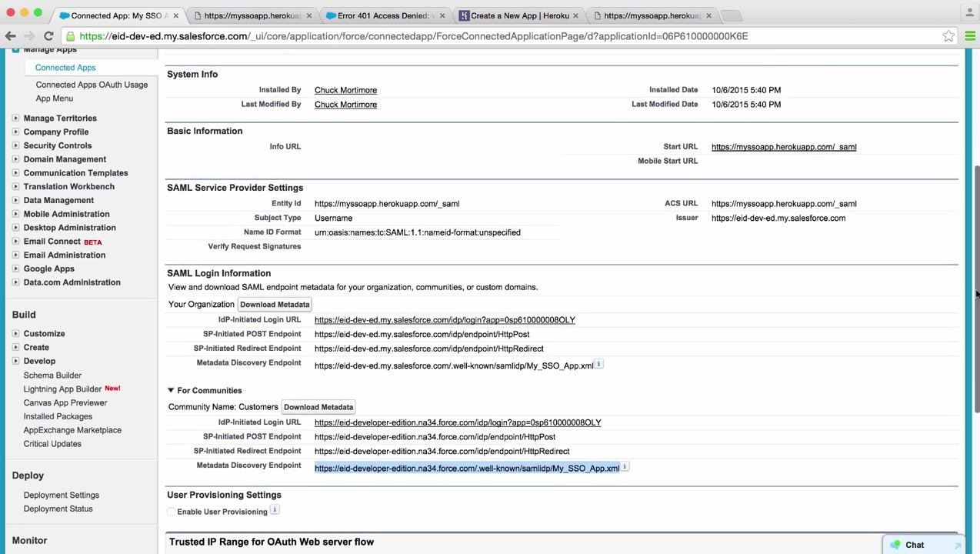The image size is (980, 554).
Task: Open AppExchange Marketplace
Action: [x=72, y=430]
